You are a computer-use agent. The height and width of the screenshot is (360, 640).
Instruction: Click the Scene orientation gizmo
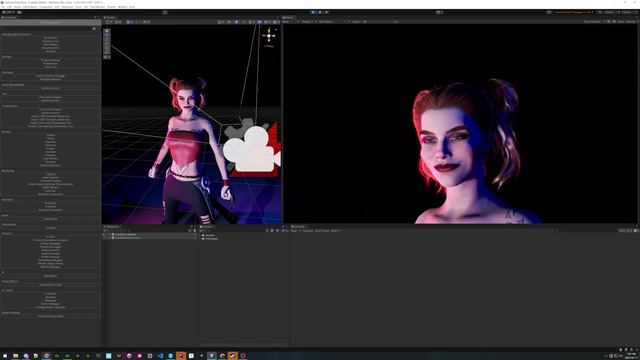click(269, 36)
